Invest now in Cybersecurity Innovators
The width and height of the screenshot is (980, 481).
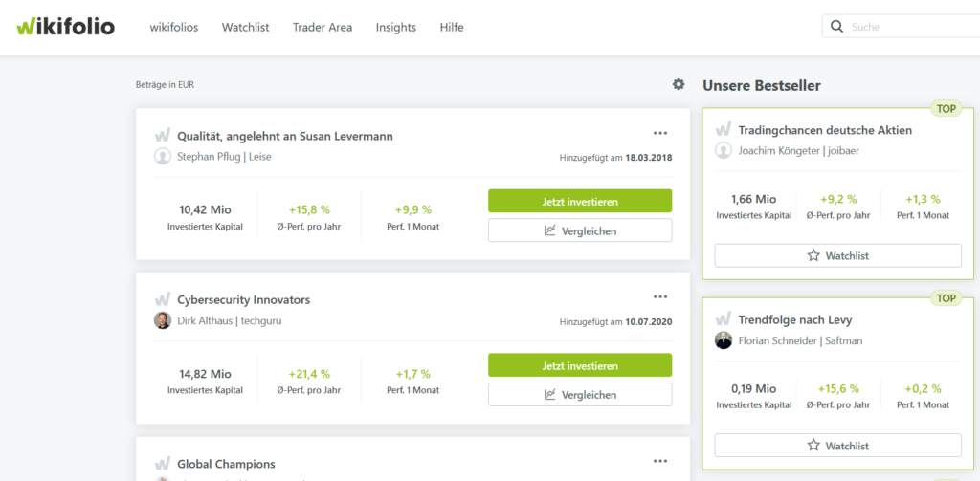tap(580, 365)
